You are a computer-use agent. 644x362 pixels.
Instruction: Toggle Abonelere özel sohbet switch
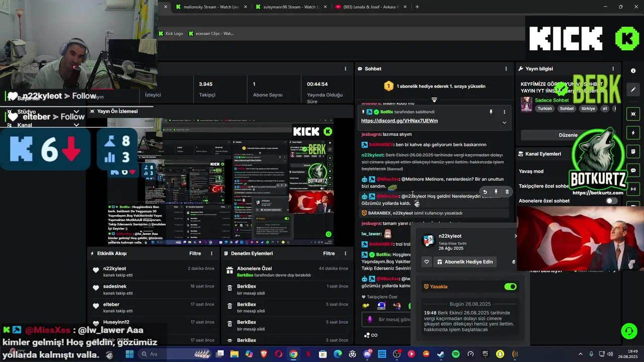612,201
